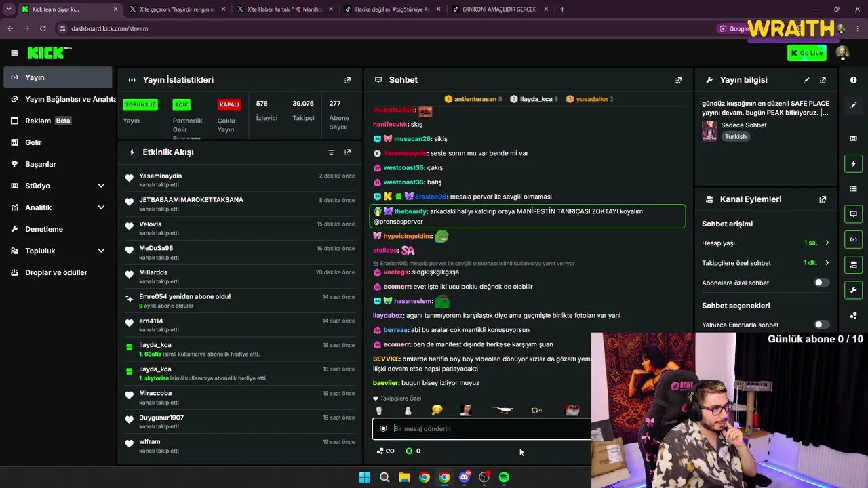
Task: Click the chat identity badge in message box
Action: pos(383,428)
